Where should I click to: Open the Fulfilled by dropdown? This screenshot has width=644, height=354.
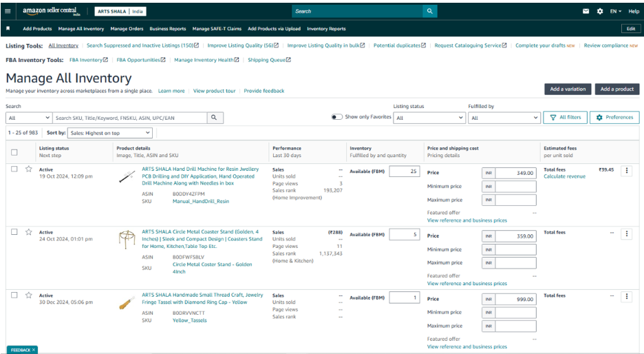click(x=504, y=118)
